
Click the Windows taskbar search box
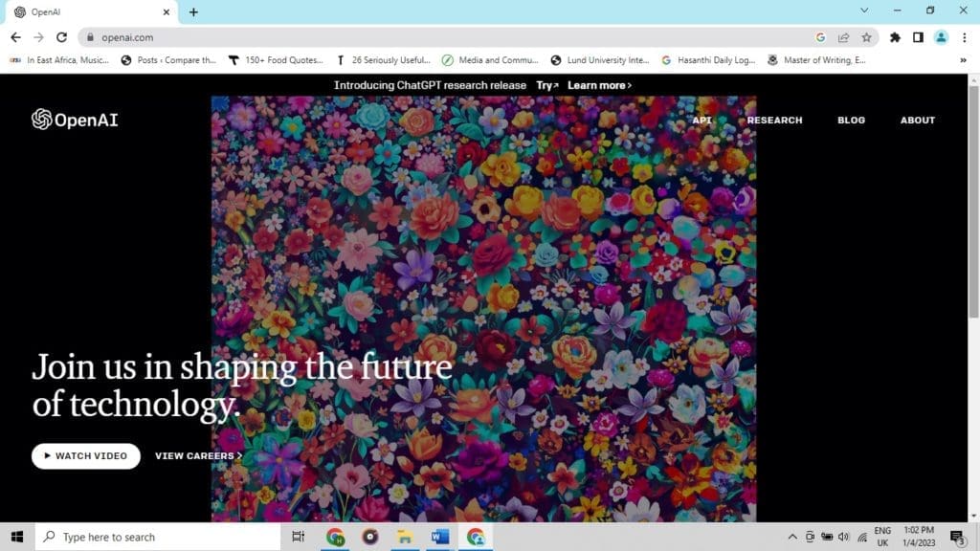coord(158,537)
